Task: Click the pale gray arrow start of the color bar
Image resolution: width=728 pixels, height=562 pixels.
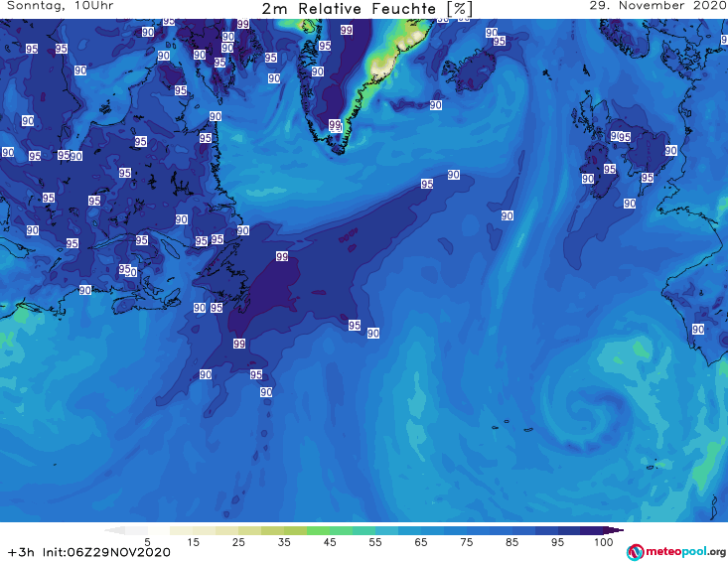Action: click(x=114, y=530)
